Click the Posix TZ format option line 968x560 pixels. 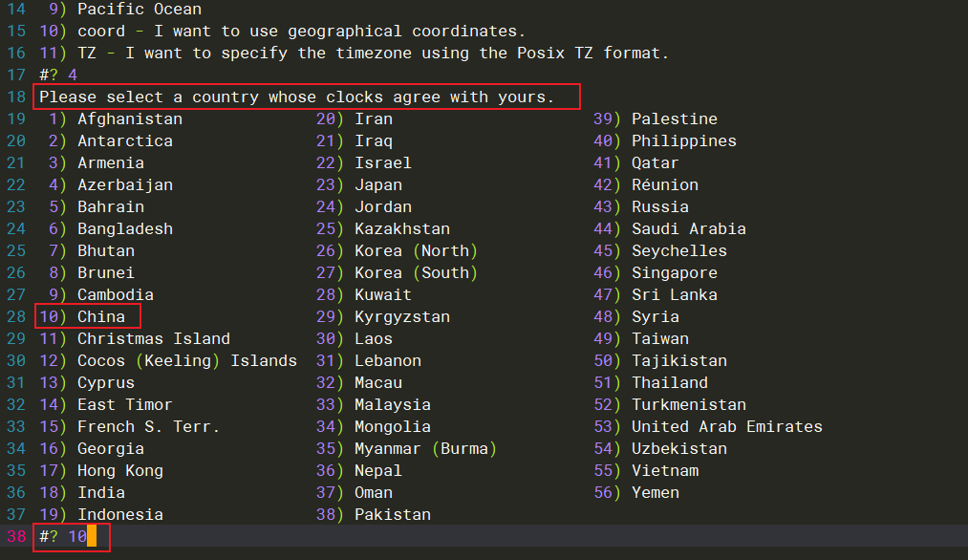(x=373, y=53)
